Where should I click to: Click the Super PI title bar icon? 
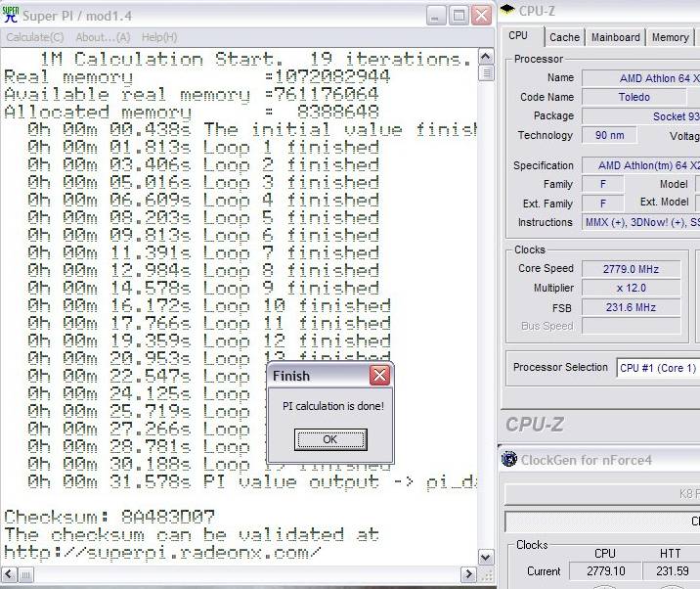coord(12,15)
